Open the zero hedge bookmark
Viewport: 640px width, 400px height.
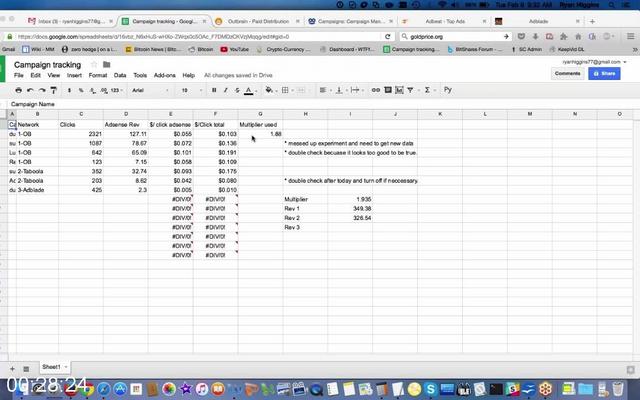[x=89, y=49]
